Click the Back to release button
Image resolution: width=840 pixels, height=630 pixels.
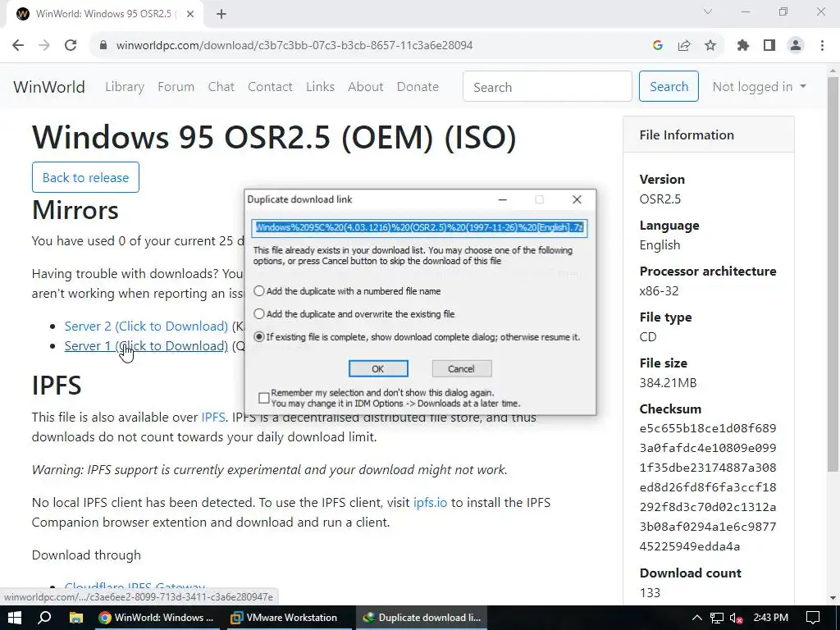click(85, 177)
